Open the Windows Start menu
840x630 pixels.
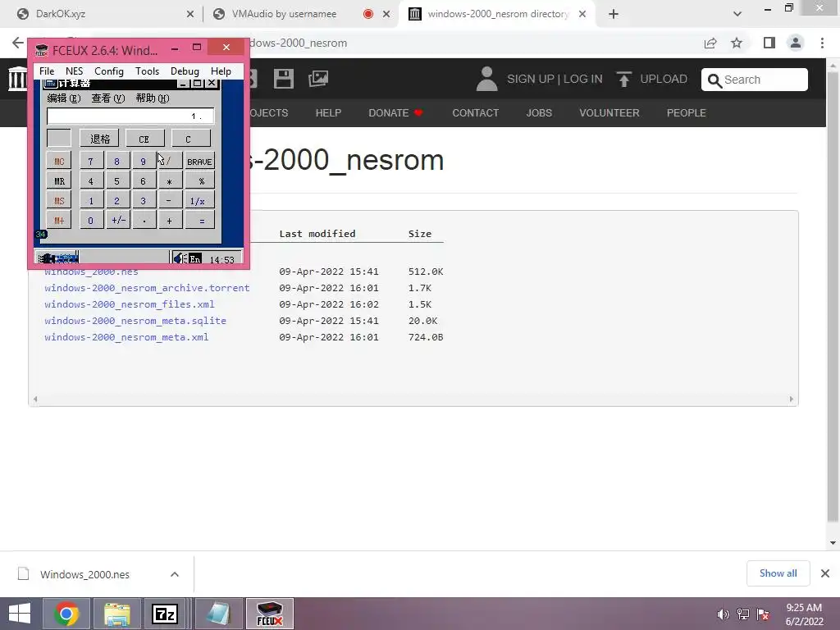[x=20, y=614]
